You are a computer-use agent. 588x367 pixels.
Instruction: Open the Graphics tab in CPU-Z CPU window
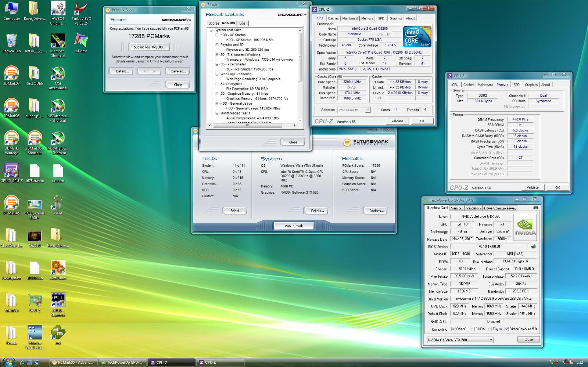(396, 18)
